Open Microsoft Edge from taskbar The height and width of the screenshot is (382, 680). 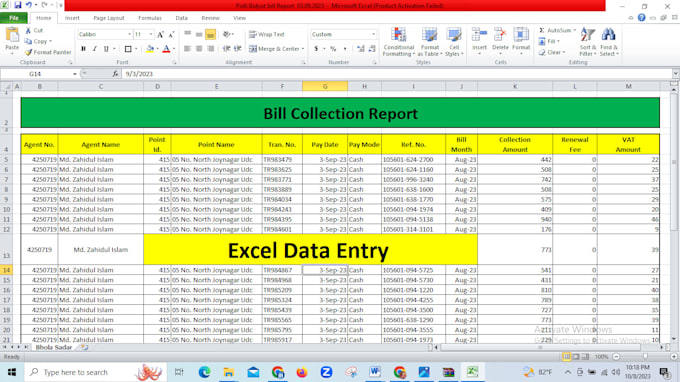pyautogui.click(x=204, y=372)
